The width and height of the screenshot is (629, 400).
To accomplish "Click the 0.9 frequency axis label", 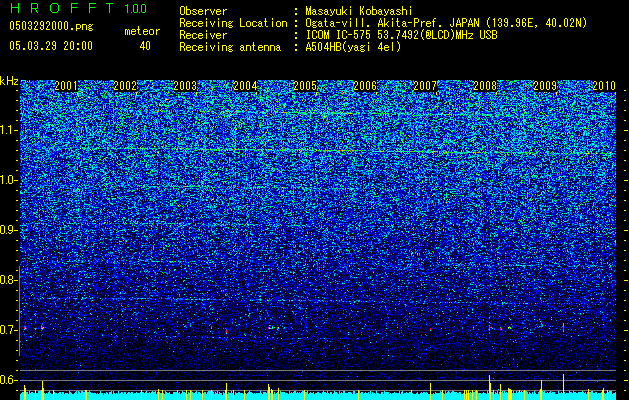I will 9,230.
